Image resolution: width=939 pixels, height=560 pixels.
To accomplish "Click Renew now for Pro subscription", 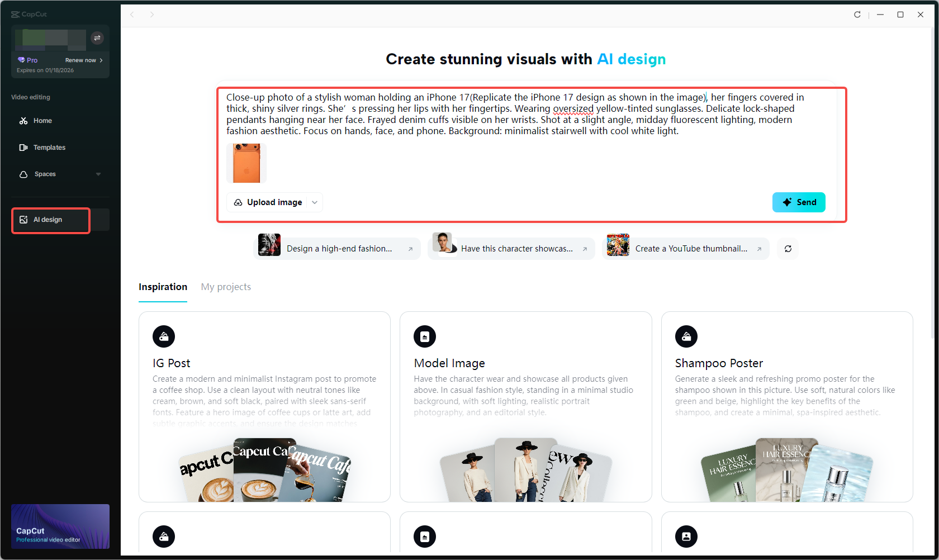I will 81,60.
